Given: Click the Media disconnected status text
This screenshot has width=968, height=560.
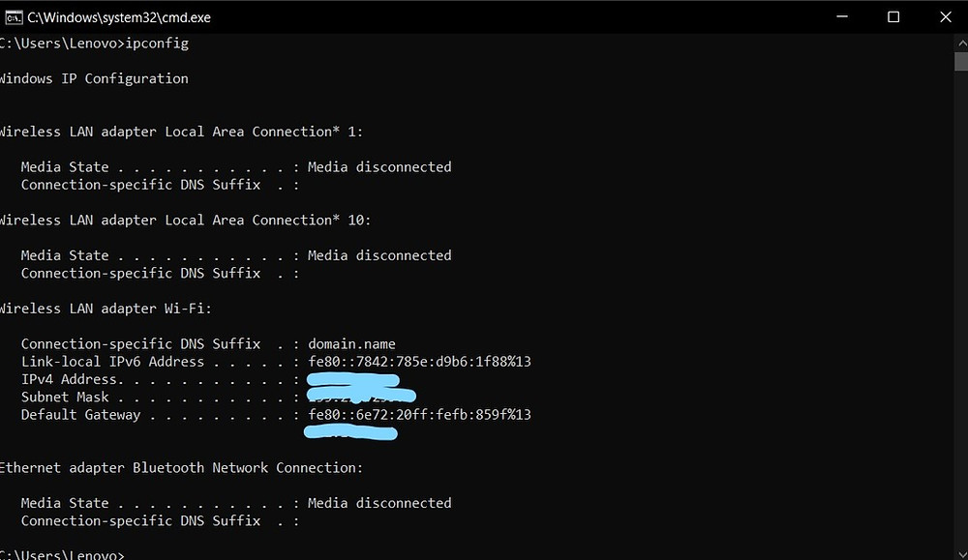Looking at the screenshot, I should point(378,166).
